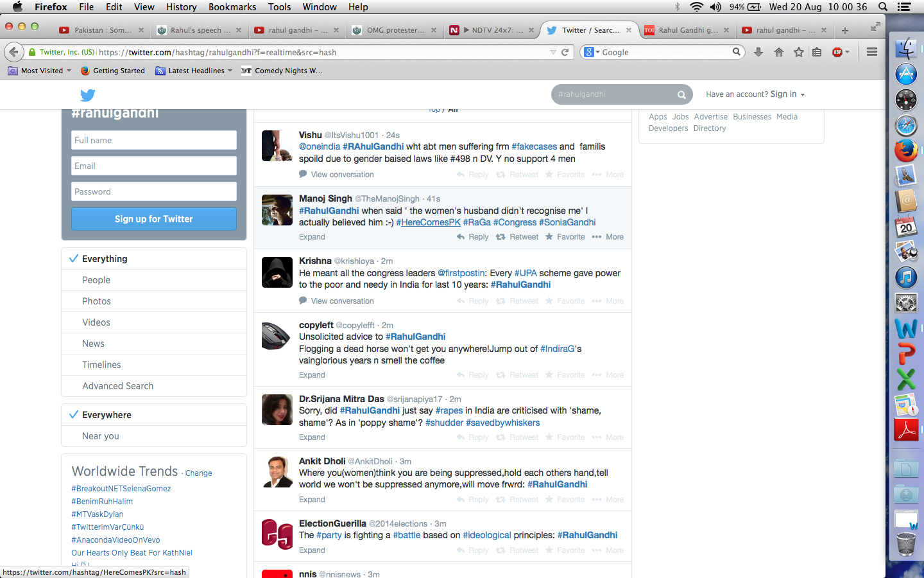Select the Everything filter option
924x578 pixels.
pos(154,259)
